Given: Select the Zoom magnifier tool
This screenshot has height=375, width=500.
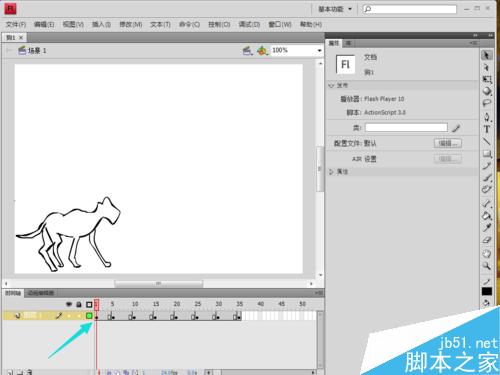Looking at the screenshot, I should [487, 266].
